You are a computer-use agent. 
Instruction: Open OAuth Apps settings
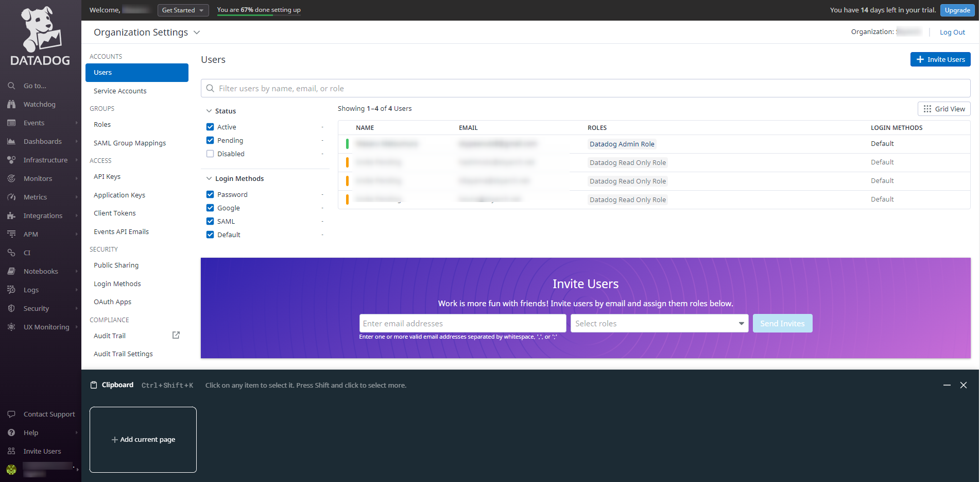click(x=112, y=302)
